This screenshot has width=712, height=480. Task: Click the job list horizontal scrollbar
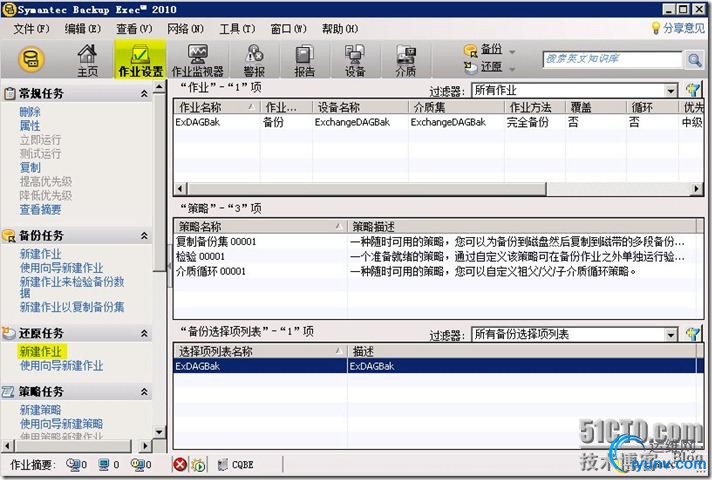click(x=366, y=188)
